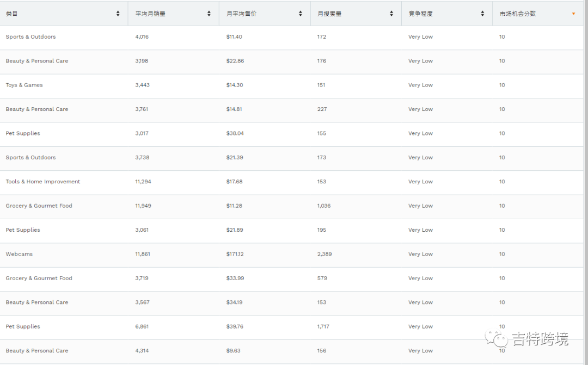The height and width of the screenshot is (365, 588).
Task: Click Very Low in the Webcams row
Action: (420, 254)
